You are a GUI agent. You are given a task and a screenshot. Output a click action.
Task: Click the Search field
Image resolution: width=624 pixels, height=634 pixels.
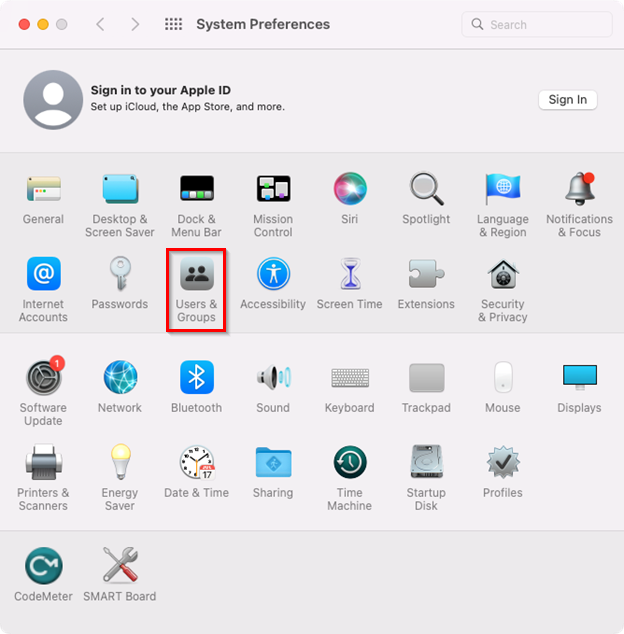click(537, 25)
